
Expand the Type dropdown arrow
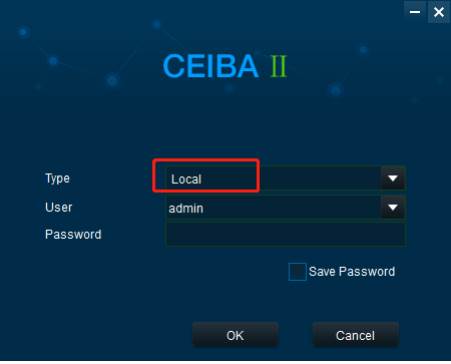click(x=393, y=178)
